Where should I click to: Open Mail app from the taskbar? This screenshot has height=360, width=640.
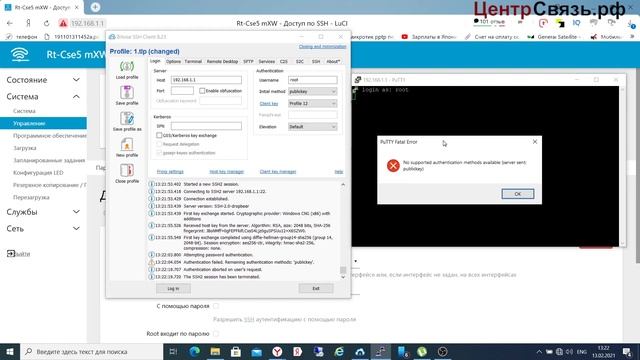[x=256, y=351]
